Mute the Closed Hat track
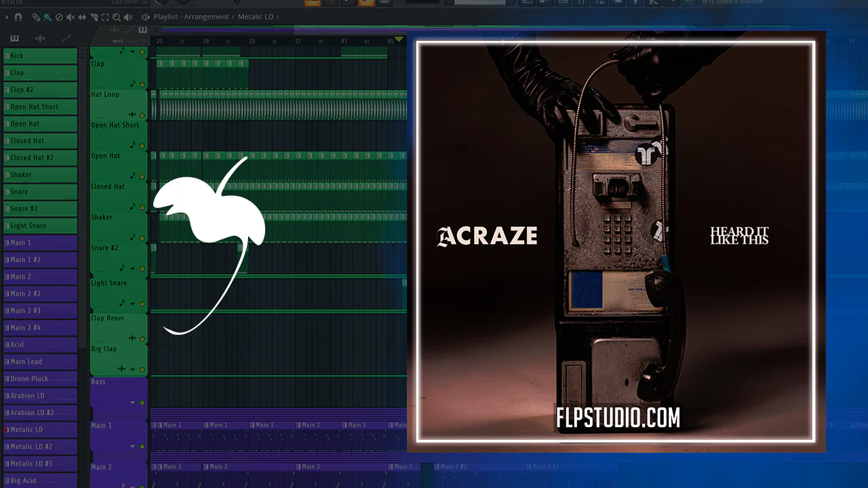Image resolution: width=868 pixels, height=488 pixels. 142,206
